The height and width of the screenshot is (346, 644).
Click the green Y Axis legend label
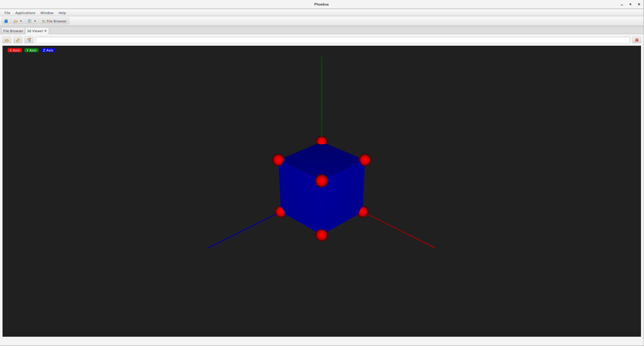click(x=31, y=50)
